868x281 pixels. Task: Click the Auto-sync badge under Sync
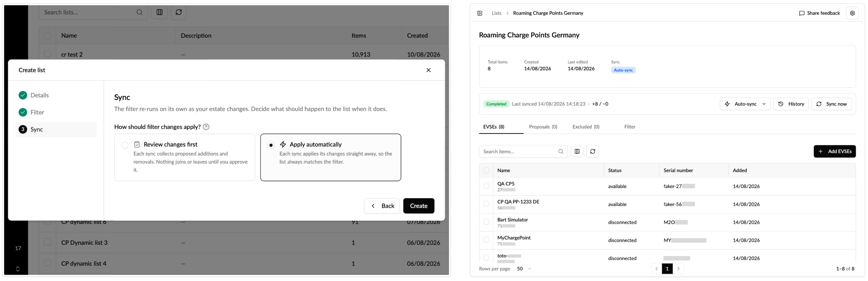(x=623, y=70)
